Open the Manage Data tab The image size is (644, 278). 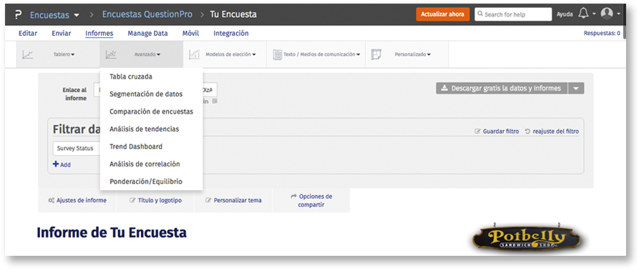(x=147, y=33)
